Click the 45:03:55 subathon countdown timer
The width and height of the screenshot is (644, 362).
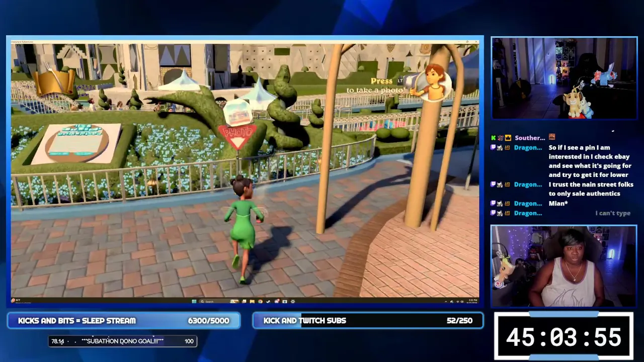click(563, 337)
